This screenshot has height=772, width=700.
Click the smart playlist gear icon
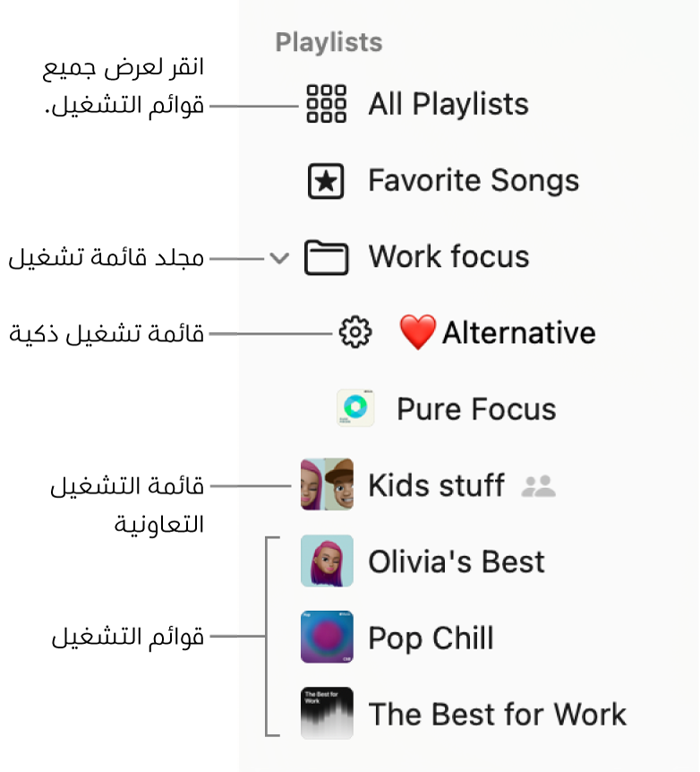[x=355, y=333]
